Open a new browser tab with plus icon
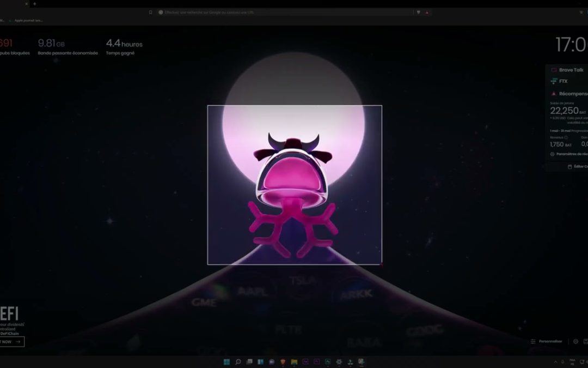Screen dimensions: 588x368 pyautogui.click(x=34, y=4)
